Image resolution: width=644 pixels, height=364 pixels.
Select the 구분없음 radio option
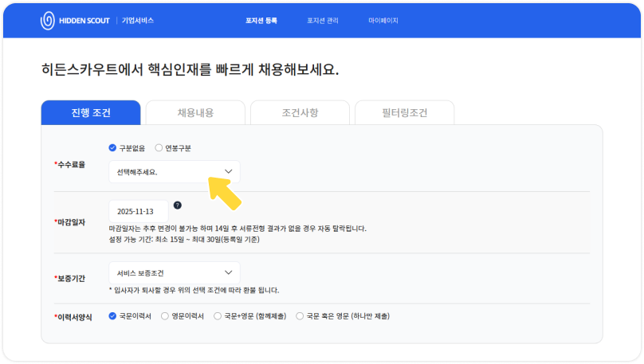[112, 148]
